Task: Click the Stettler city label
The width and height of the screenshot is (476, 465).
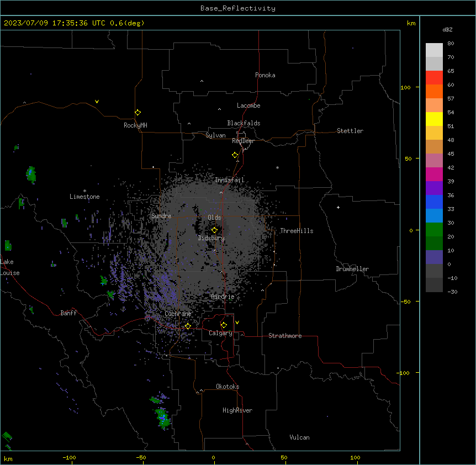Action: (x=350, y=131)
